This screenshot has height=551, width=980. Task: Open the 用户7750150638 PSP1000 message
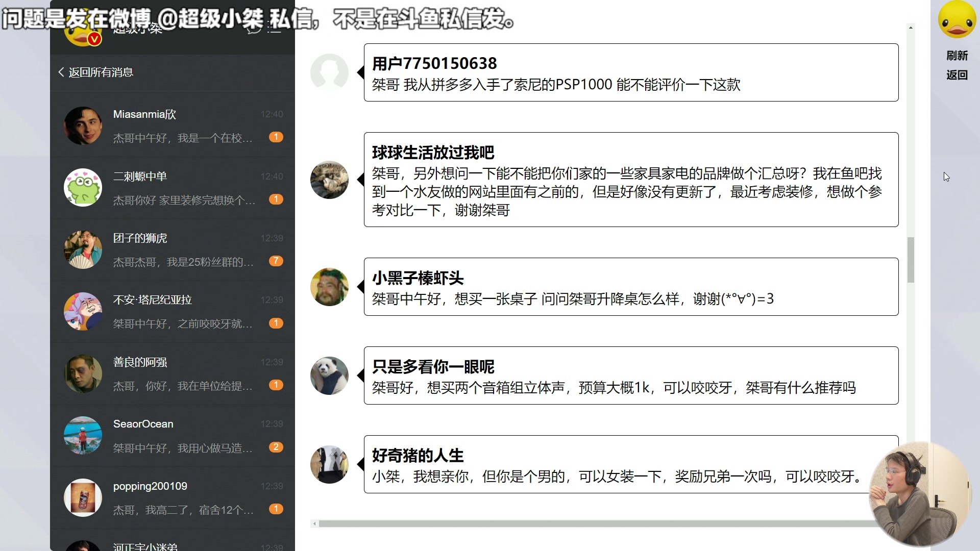point(631,72)
